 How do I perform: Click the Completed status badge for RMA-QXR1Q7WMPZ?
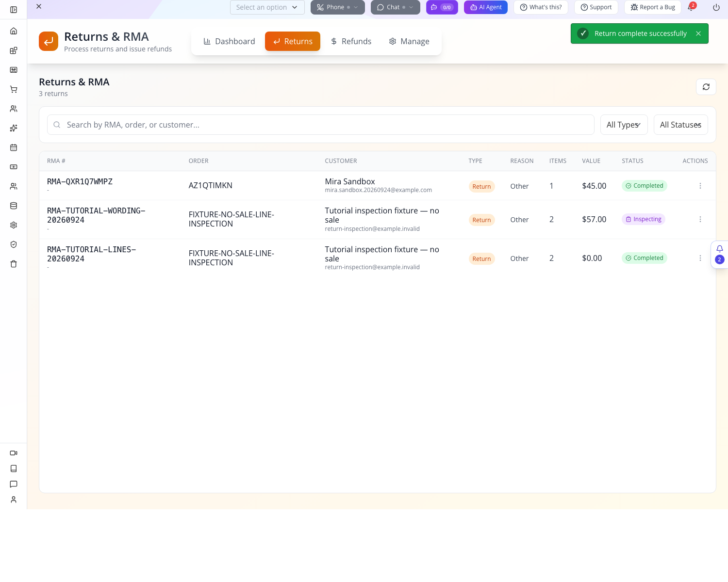click(x=644, y=186)
